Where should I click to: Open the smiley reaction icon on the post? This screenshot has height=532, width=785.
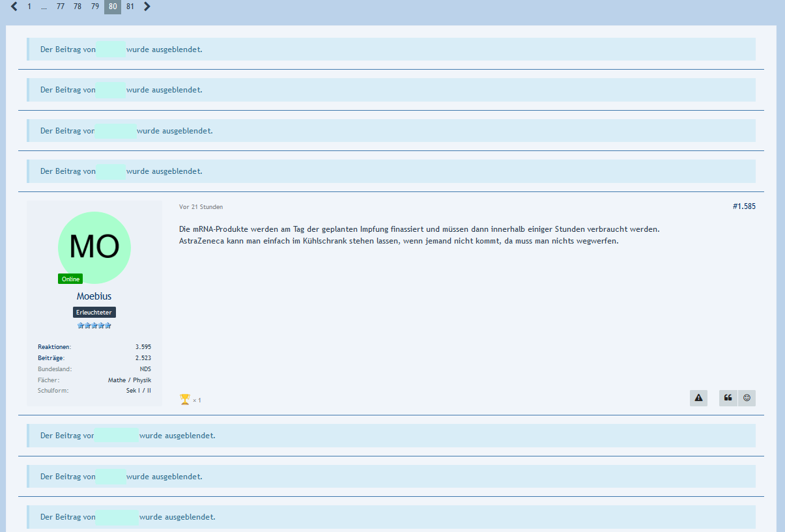click(x=747, y=398)
